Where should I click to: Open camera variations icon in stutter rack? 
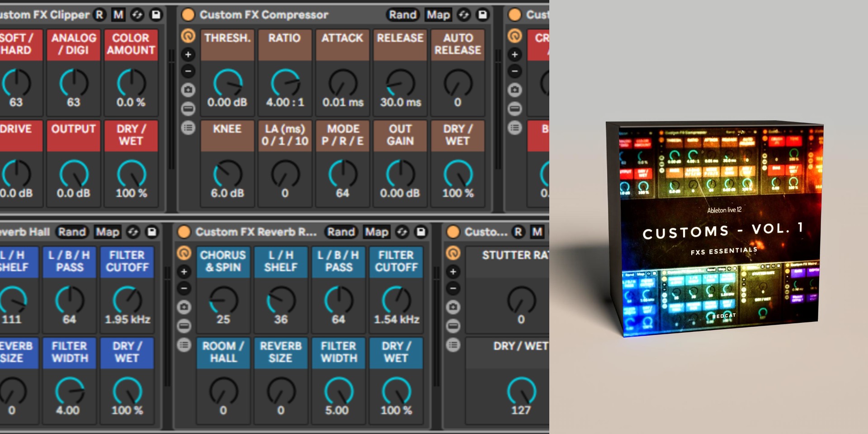tap(453, 307)
